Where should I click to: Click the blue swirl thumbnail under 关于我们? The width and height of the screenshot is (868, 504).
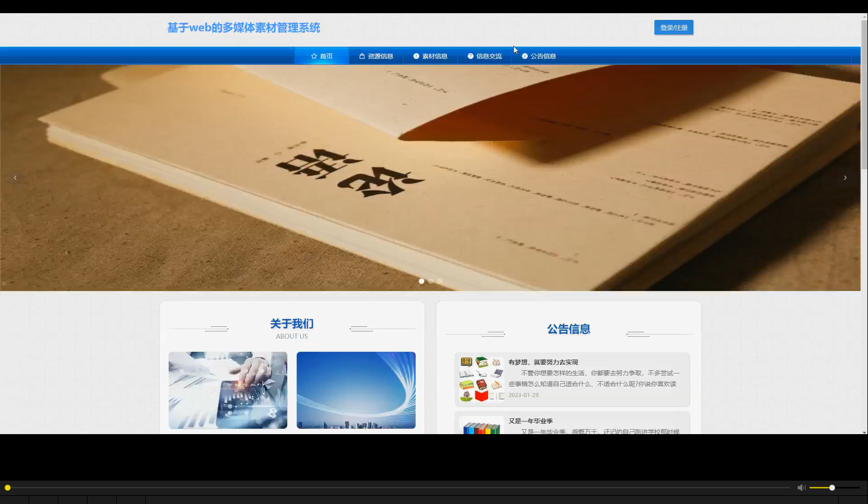tap(356, 390)
